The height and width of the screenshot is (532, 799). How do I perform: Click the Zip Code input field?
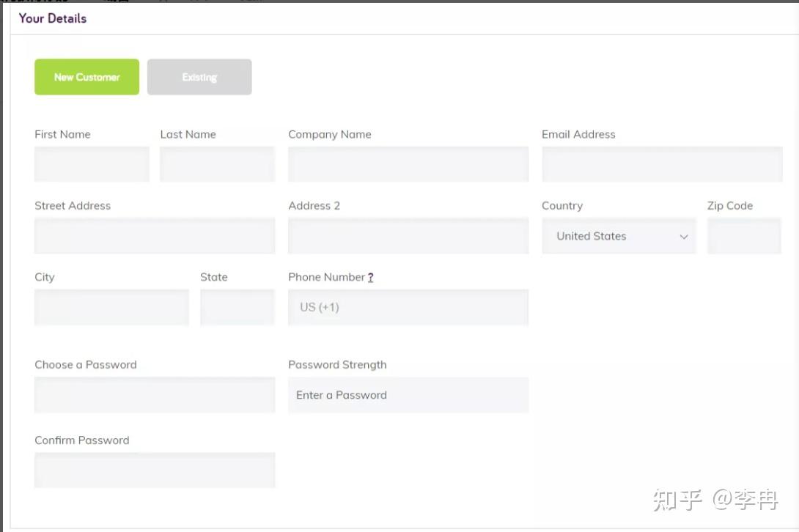coord(744,236)
